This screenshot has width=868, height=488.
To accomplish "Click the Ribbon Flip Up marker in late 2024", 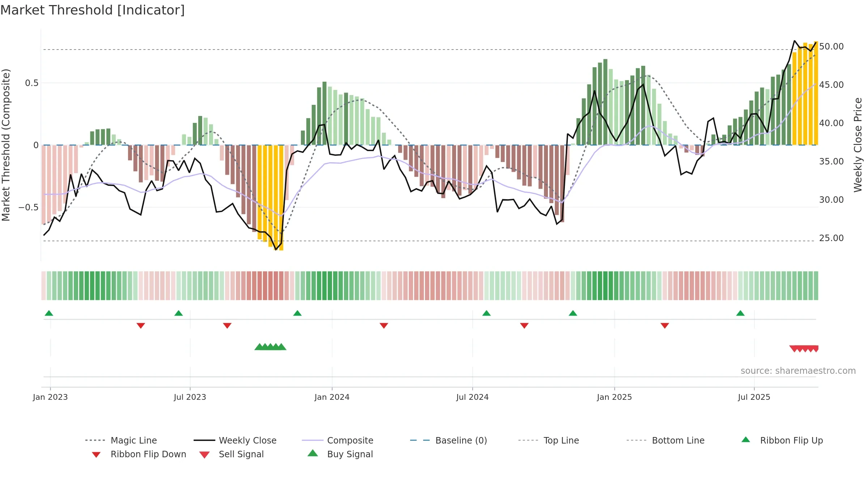I will (573, 313).
